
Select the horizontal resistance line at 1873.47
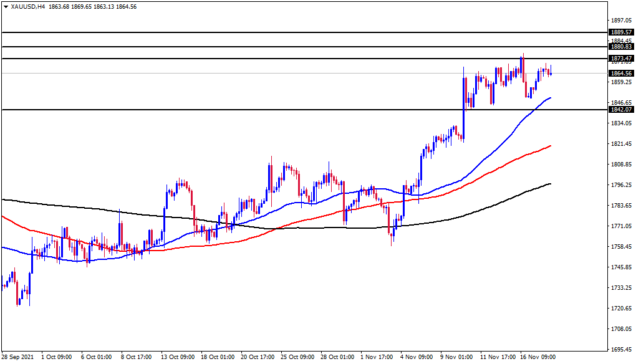click(304, 59)
